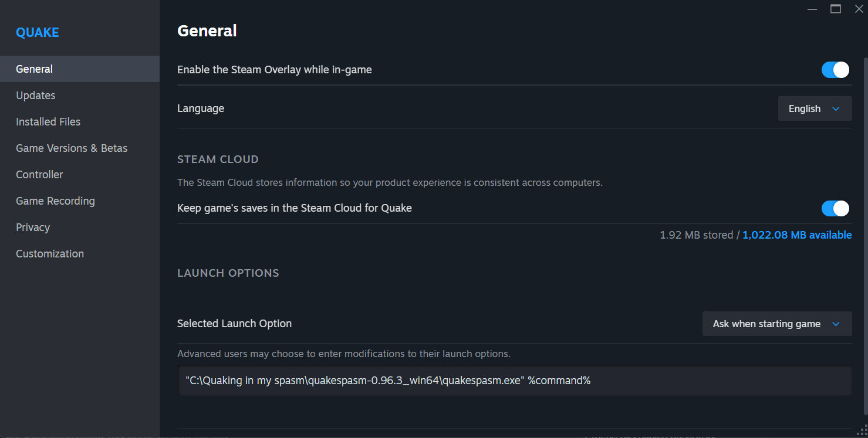Image resolution: width=868 pixels, height=438 pixels.
Task: Click into the launch options text field
Action: (515, 381)
